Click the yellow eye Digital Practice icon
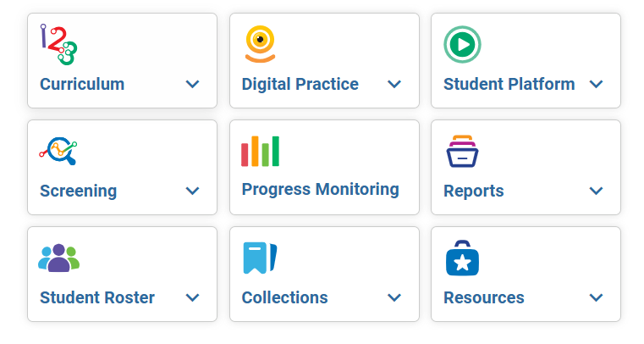 [x=260, y=44]
